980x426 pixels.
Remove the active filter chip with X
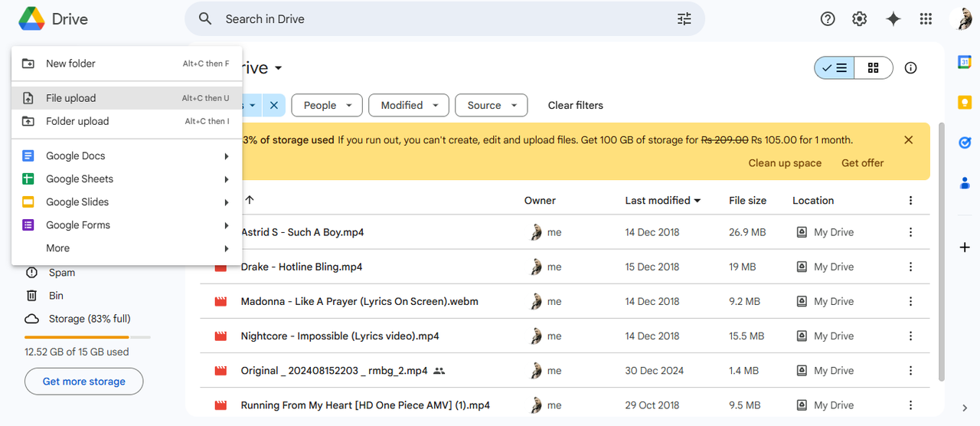coord(274,106)
